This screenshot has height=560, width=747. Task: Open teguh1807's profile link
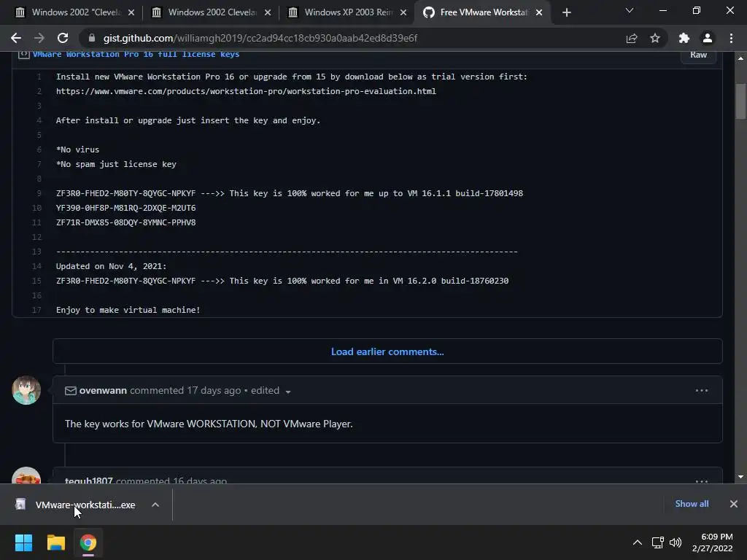(88, 481)
